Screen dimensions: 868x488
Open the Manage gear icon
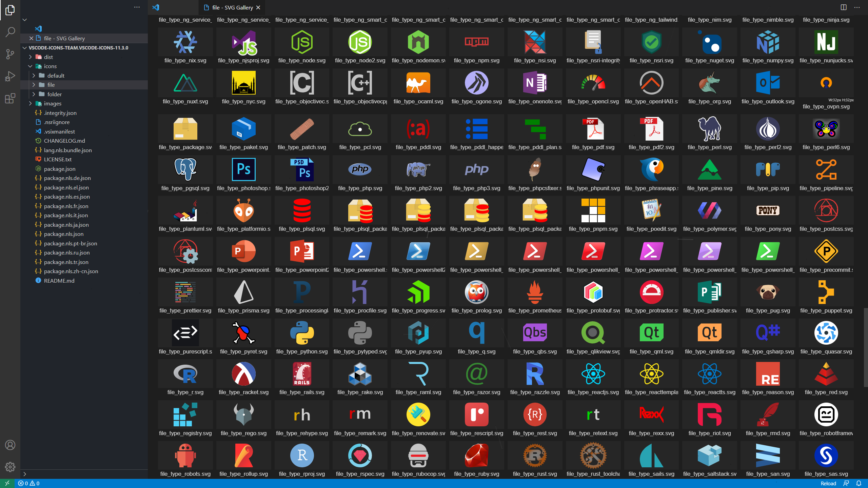pos(10,467)
